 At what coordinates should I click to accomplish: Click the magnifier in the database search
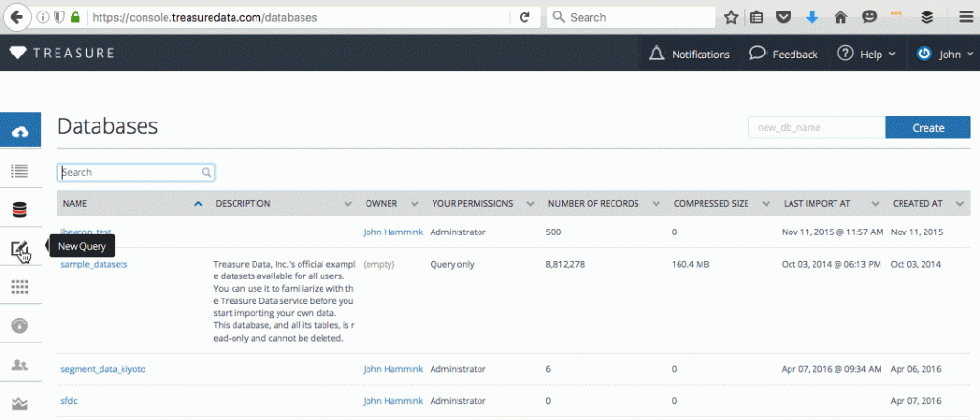click(207, 172)
